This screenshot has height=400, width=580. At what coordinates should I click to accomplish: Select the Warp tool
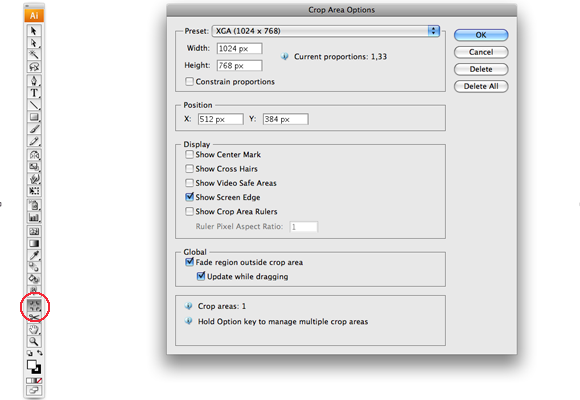pyautogui.click(x=34, y=179)
